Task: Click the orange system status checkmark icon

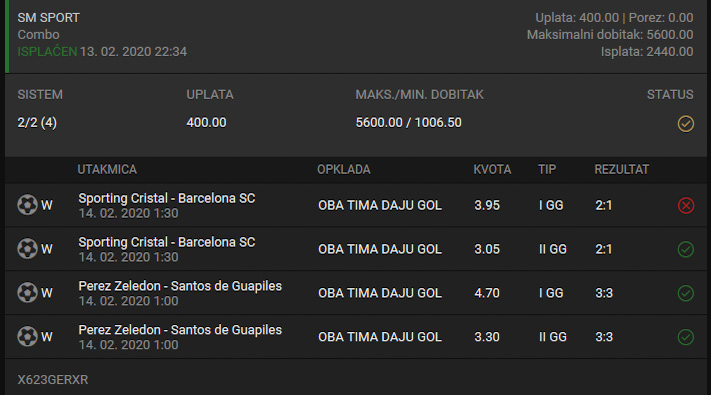Action: [686, 123]
